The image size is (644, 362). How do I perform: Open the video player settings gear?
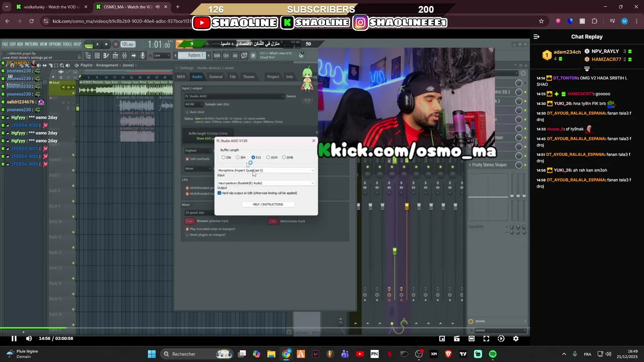[x=516, y=338]
